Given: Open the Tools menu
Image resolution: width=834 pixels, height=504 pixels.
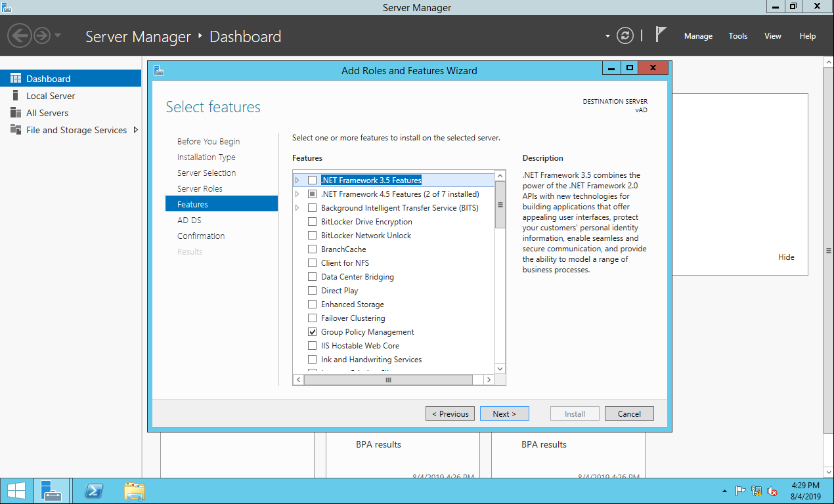Looking at the screenshot, I should [737, 36].
